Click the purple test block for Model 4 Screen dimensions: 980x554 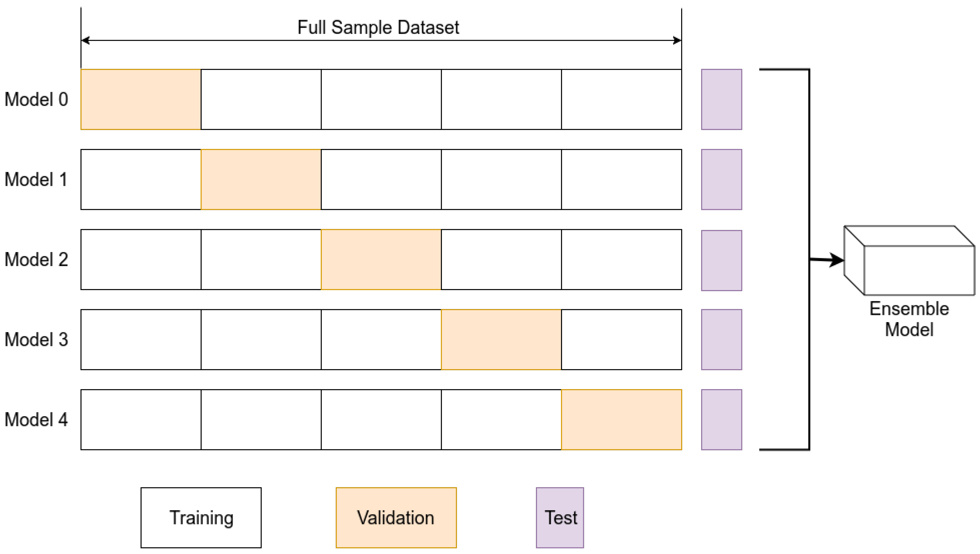[721, 419]
